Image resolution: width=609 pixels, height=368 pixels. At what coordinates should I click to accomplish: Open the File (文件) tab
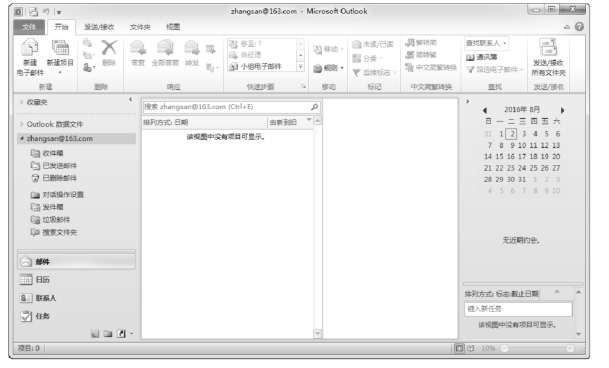click(29, 27)
